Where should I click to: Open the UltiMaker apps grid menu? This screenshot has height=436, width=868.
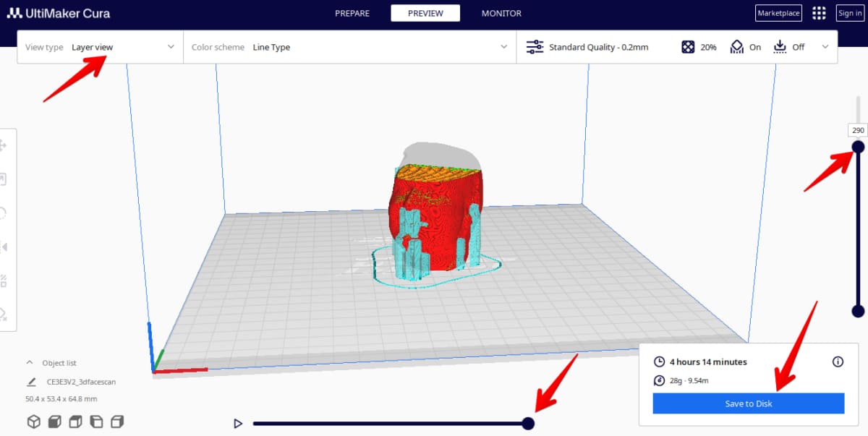819,13
